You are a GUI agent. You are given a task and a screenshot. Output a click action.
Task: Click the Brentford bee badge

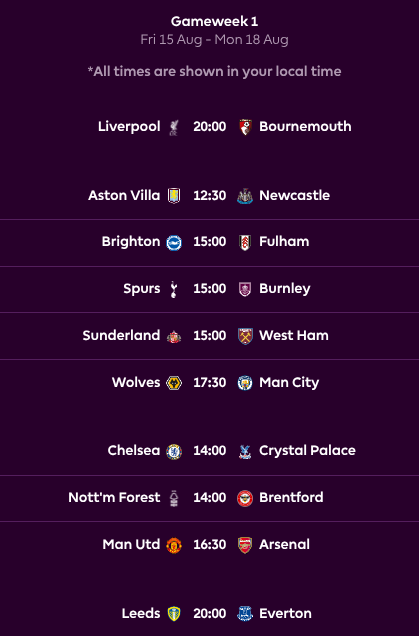pyautogui.click(x=245, y=498)
